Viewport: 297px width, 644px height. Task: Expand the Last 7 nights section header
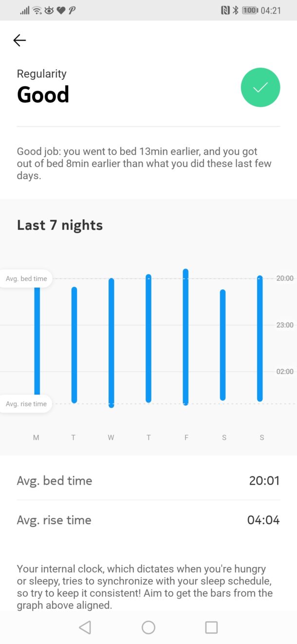[59, 225]
